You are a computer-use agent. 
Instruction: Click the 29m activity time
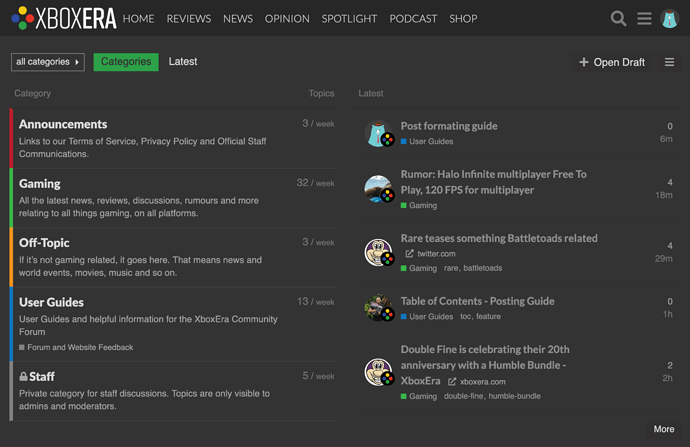coord(664,259)
